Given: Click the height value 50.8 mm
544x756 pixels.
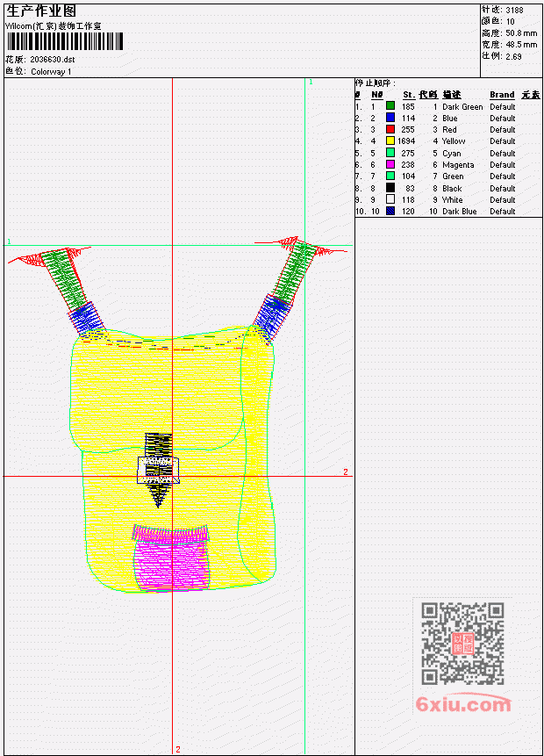Looking at the screenshot, I should click(521, 32).
